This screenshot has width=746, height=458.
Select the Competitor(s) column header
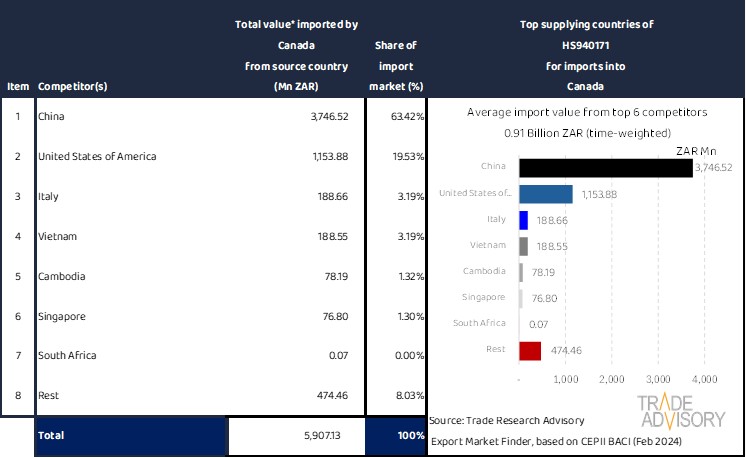coord(75,86)
